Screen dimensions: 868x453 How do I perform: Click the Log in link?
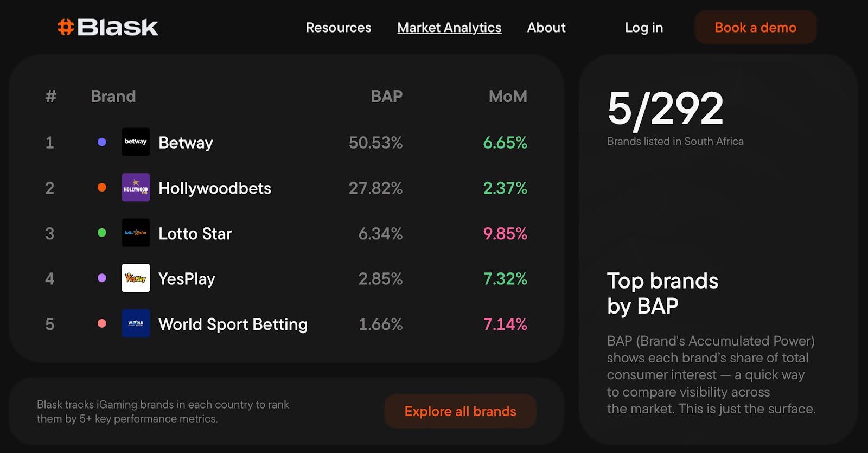pos(644,28)
